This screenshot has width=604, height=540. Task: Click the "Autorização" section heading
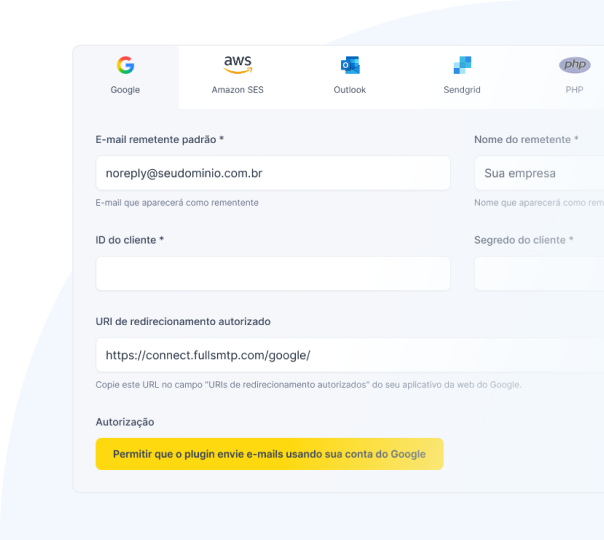pyautogui.click(x=125, y=422)
